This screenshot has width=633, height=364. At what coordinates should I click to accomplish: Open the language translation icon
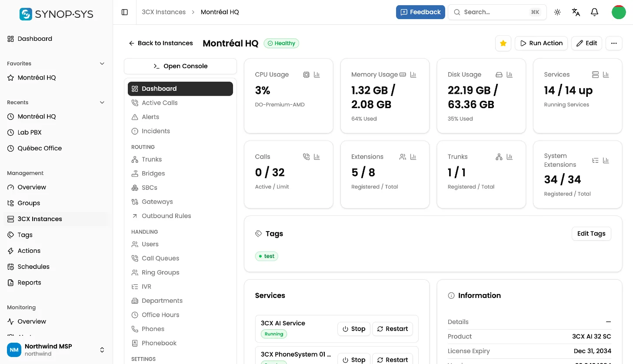[576, 12]
